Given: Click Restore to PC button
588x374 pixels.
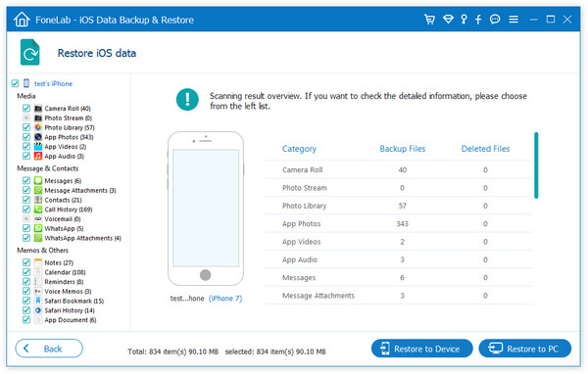Looking at the screenshot, I should coord(525,349).
